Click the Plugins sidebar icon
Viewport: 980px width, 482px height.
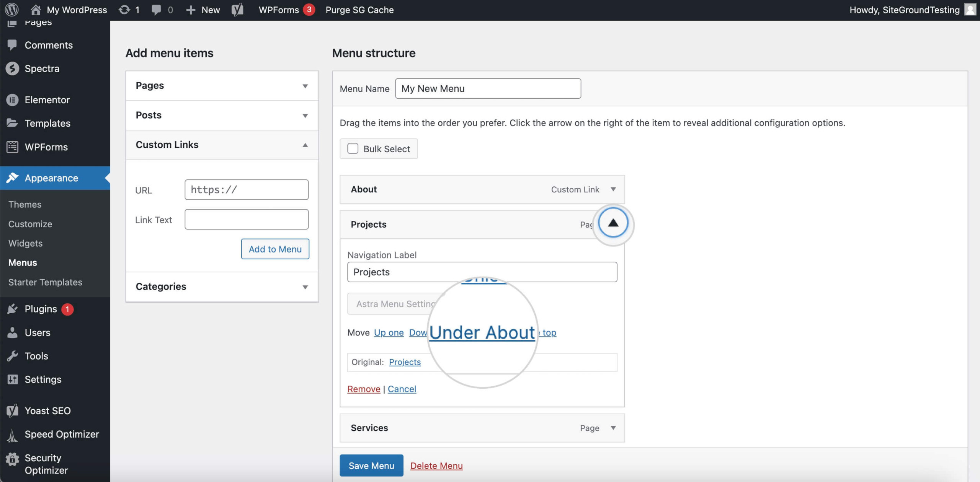[12, 309]
